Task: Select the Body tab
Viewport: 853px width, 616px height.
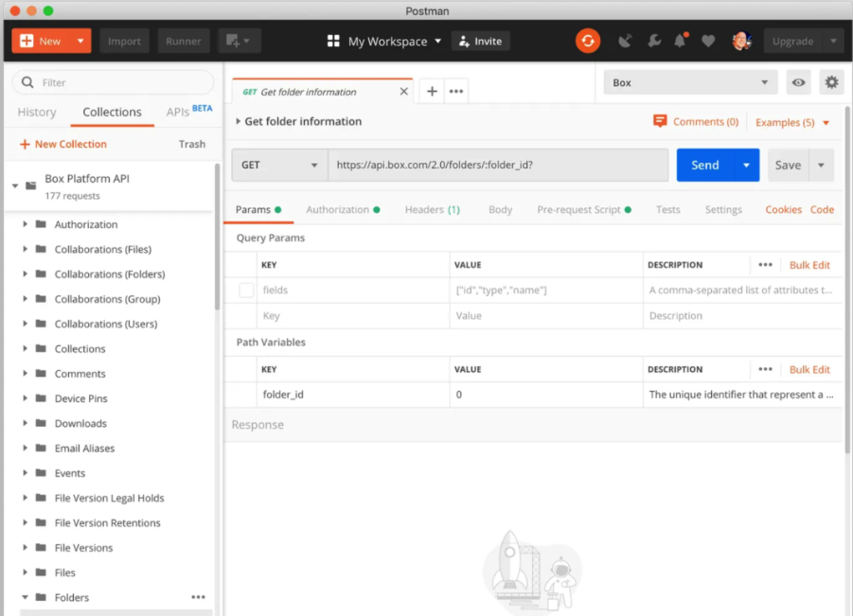Action: (x=500, y=209)
